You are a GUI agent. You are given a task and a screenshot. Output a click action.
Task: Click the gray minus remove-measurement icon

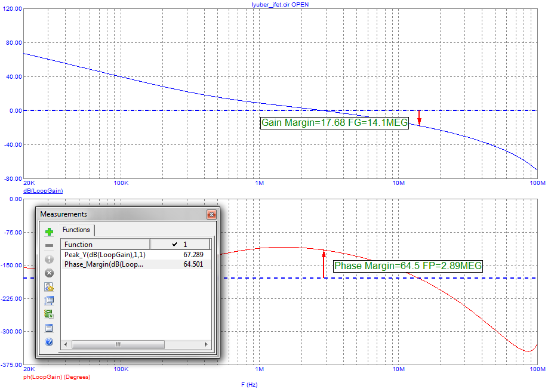click(x=50, y=246)
